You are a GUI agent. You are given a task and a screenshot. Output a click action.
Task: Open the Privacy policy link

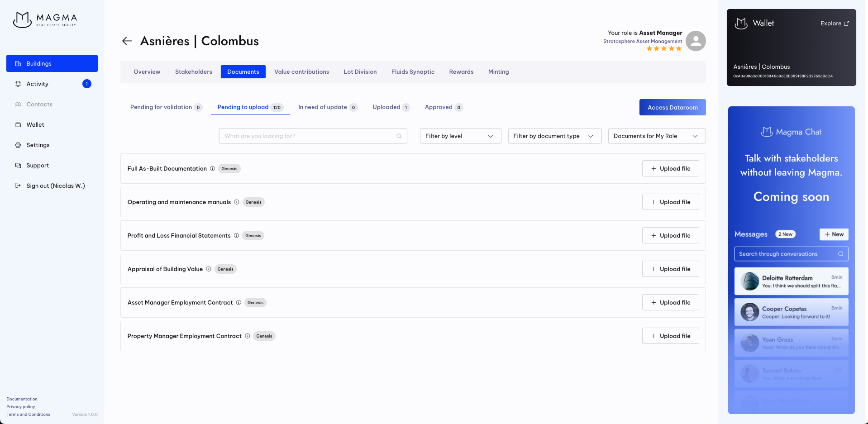coord(21,407)
